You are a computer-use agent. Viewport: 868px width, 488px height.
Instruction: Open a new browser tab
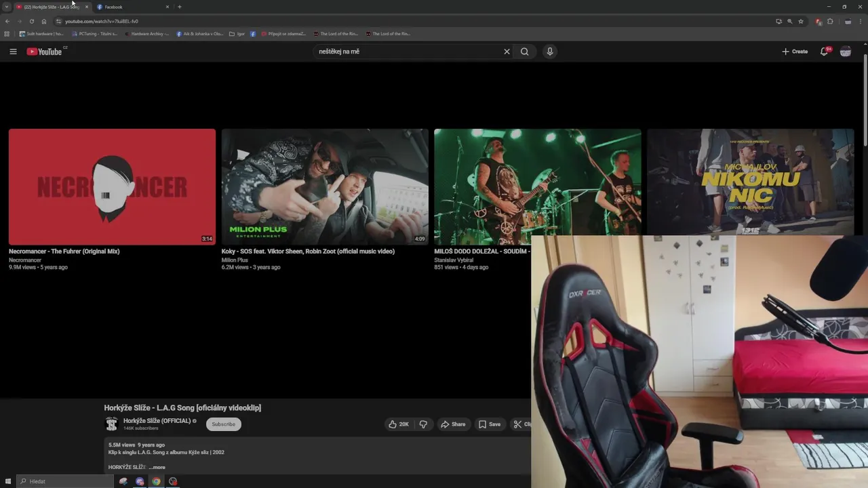[x=179, y=7]
